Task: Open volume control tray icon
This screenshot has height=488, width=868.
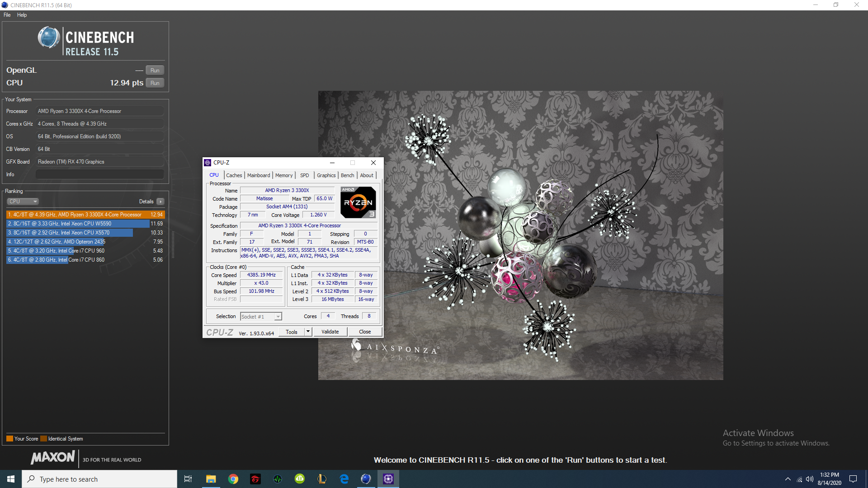Action: 810,479
